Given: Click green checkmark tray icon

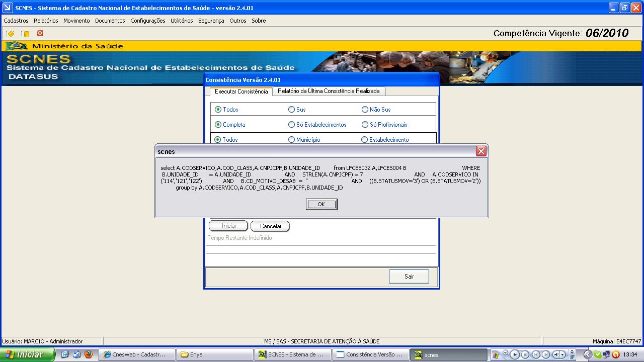Looking at the screenshot, I should (x=598, y=354).
